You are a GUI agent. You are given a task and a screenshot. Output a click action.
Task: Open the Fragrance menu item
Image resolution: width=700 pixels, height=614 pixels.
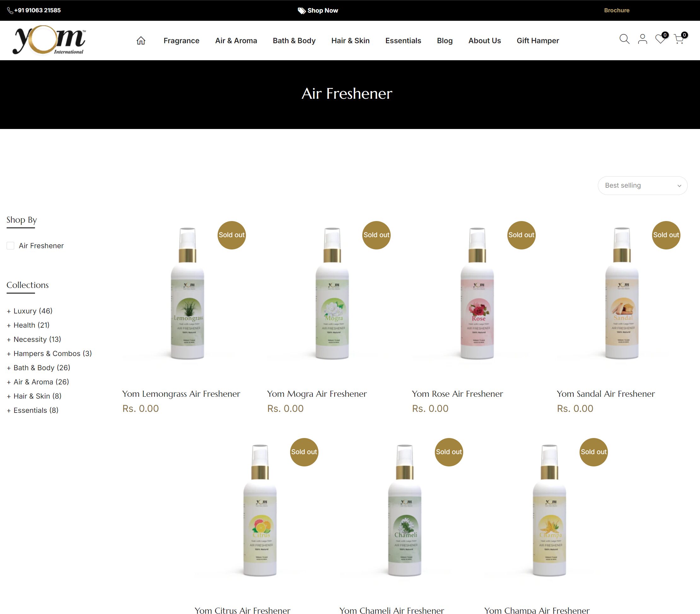pos(181,41)
